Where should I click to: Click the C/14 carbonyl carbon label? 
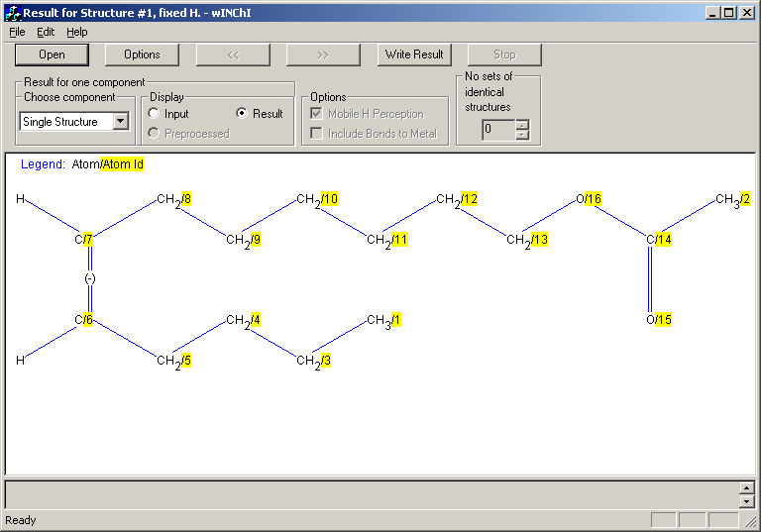coord(659,240)
